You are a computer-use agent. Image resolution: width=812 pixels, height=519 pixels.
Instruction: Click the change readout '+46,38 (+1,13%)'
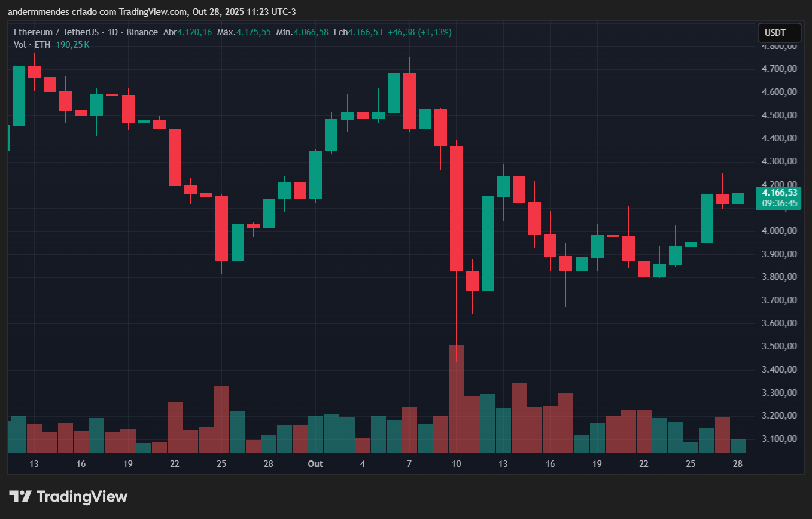click(x=419, y=32)
